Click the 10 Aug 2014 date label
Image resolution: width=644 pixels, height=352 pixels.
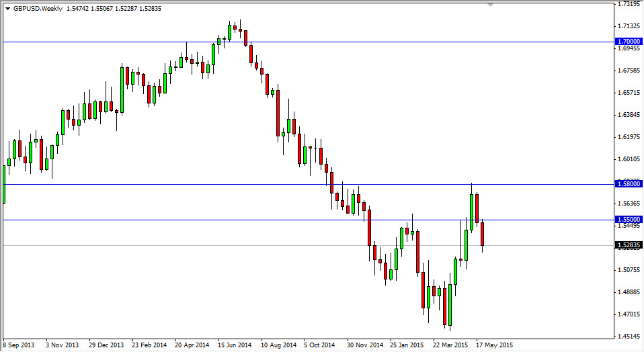[x=278, y=345]
